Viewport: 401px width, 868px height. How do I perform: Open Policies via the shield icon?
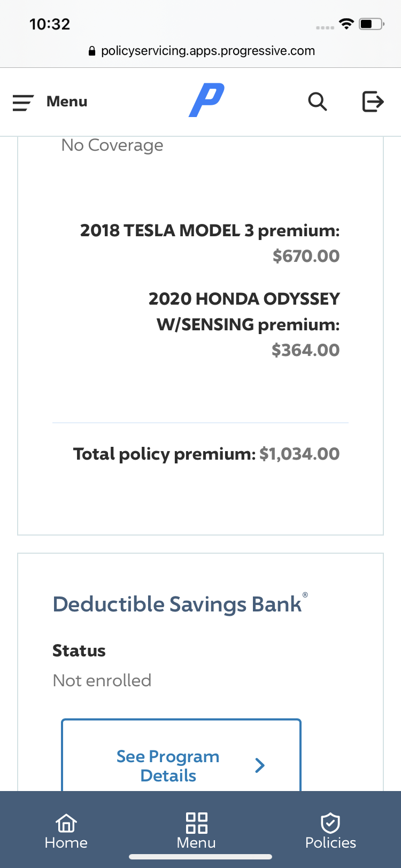click(330, 823)
